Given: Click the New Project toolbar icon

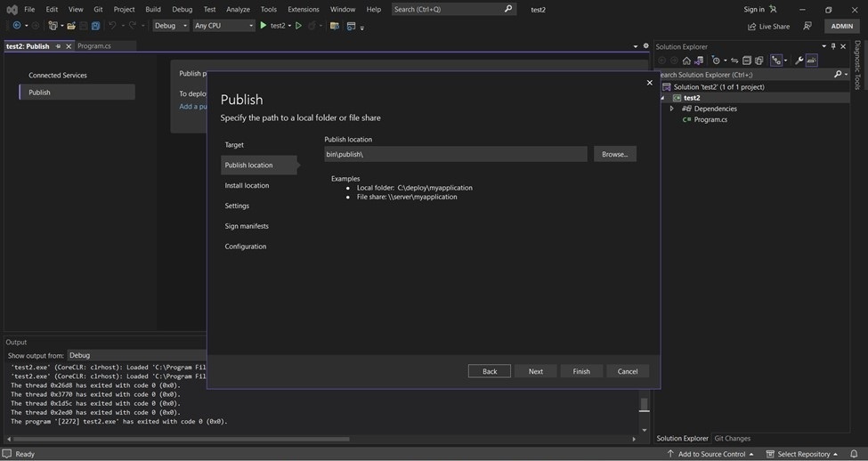Looking at the screenshot, I should [53, 26].
